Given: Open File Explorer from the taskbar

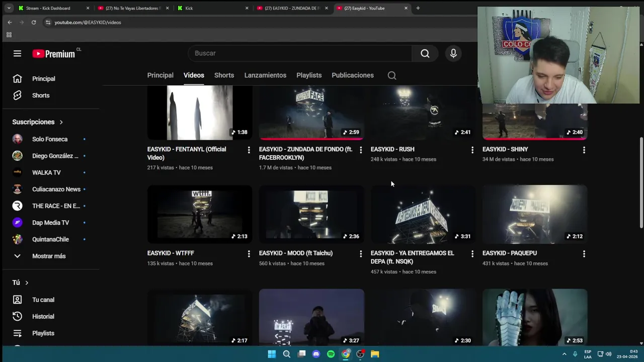Looking at the screenshot, I should (375, 354).
